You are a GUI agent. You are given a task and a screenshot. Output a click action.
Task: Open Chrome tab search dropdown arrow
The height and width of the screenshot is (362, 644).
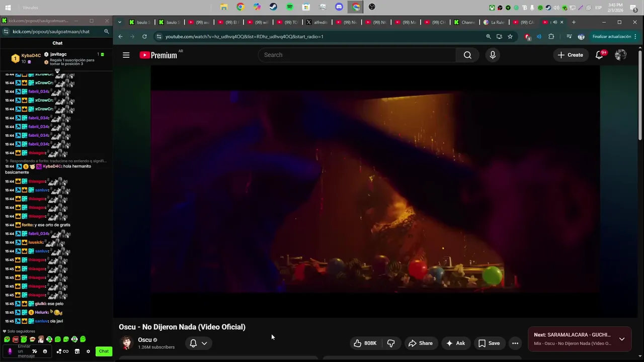tap(119, 22)
